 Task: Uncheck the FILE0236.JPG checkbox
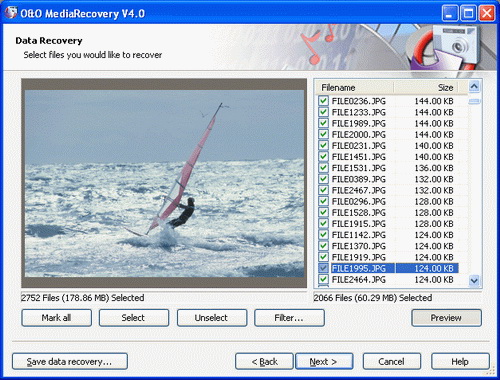pos(323,101)
